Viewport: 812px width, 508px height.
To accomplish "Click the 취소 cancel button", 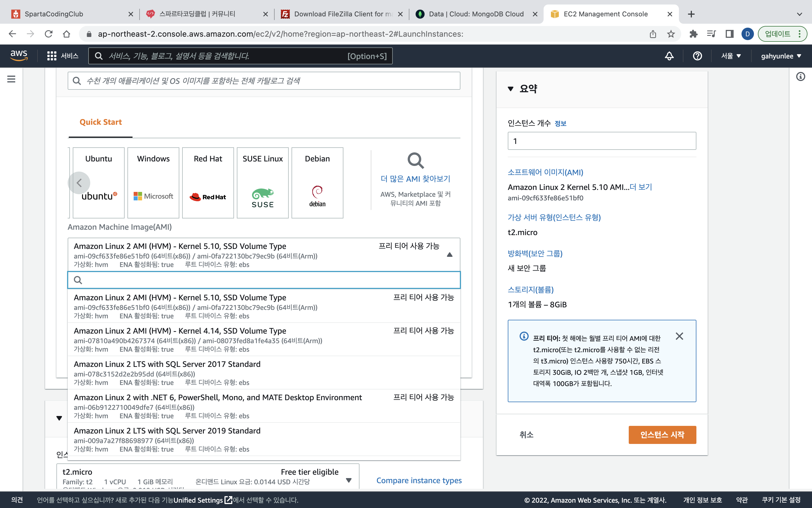I will click(526, 435).
